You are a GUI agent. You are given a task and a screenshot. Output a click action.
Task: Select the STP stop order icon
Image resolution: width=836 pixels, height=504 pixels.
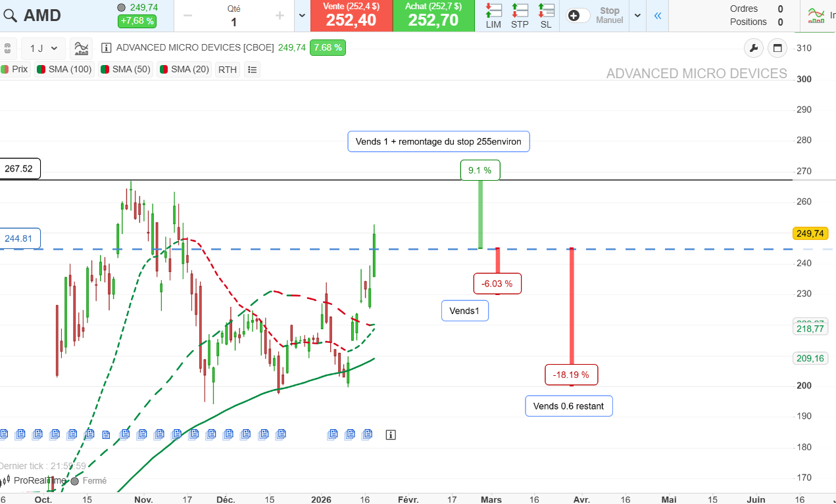coord(520,16)
